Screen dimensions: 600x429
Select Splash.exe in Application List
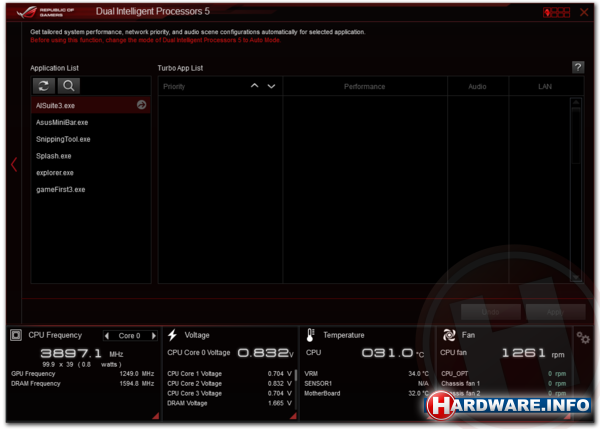91,156
